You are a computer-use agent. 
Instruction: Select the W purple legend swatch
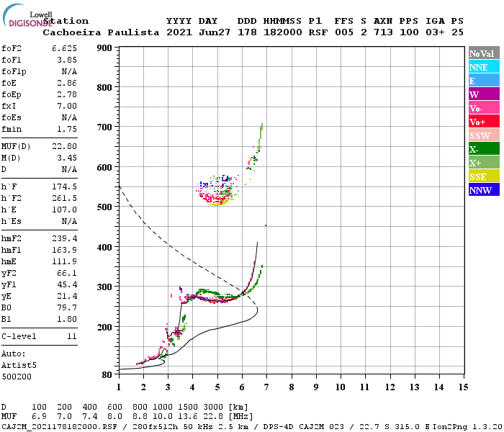pos(484,94)
